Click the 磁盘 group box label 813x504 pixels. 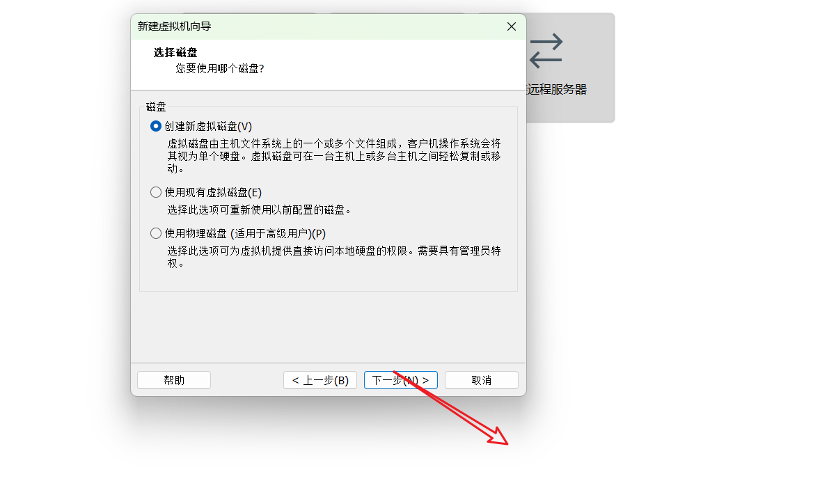[x=155, y=107]
